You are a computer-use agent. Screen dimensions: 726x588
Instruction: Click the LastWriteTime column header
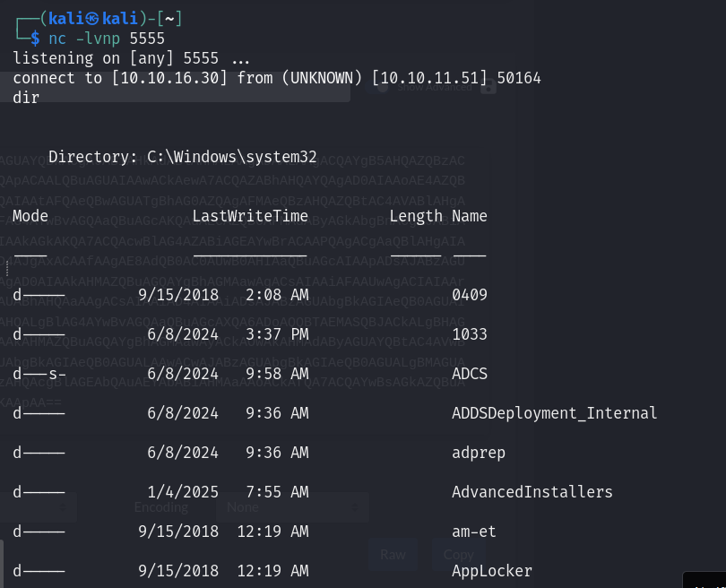pos(250,216)
